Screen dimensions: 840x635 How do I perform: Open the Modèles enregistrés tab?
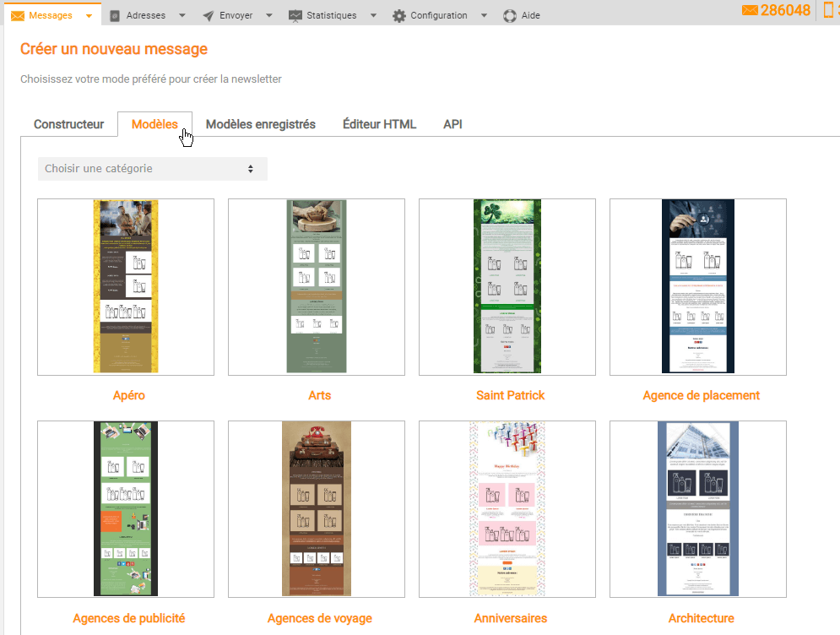tap(260, 124)
